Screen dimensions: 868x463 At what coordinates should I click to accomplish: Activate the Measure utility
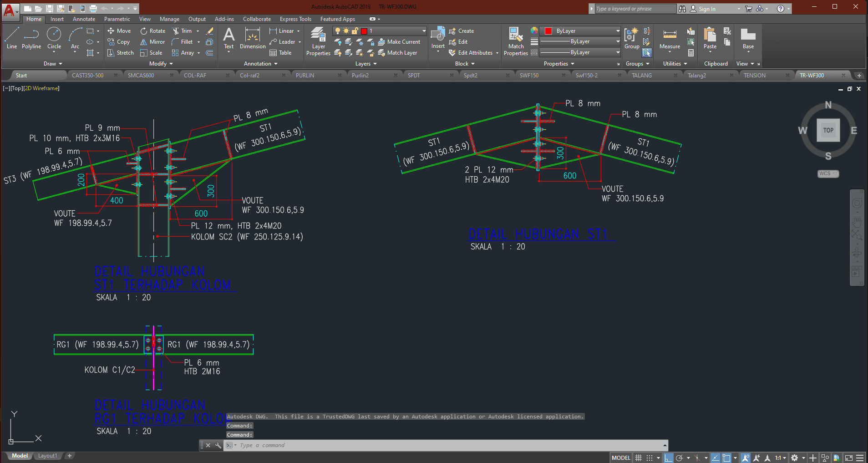click(670, 38)
